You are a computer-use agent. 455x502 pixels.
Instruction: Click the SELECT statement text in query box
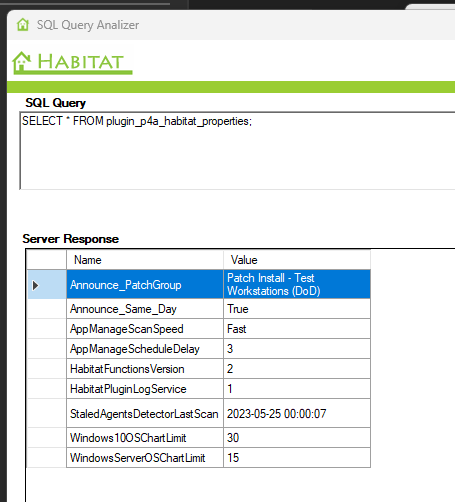pos(137,121)
